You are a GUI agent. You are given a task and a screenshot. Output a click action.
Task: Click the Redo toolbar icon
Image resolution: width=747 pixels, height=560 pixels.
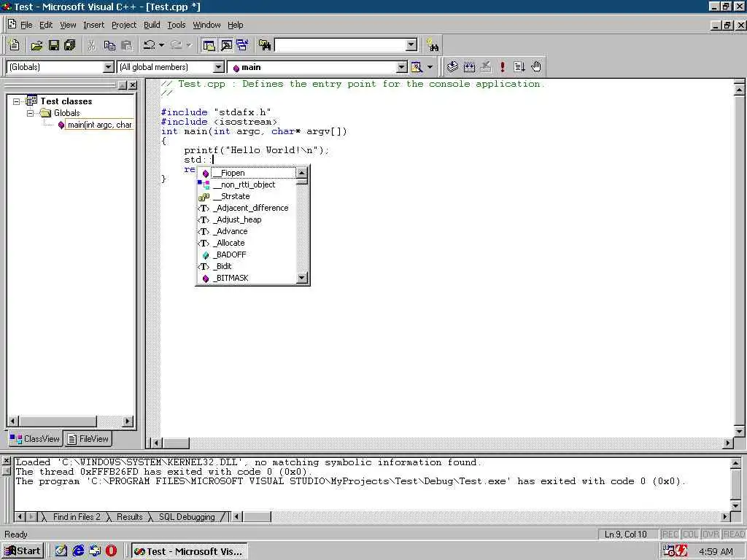coord(177,45)
